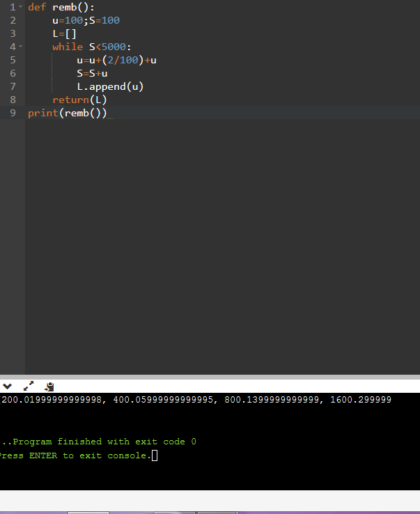This screenshot has height=514, width=420.
Task: Click line number 8 in the gutter
Action: point(13,100)
